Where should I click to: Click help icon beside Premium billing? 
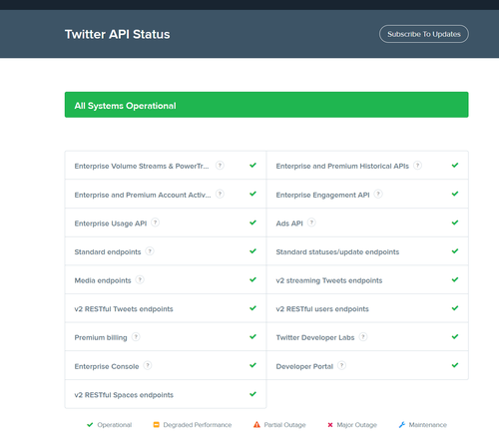point(136,337)
